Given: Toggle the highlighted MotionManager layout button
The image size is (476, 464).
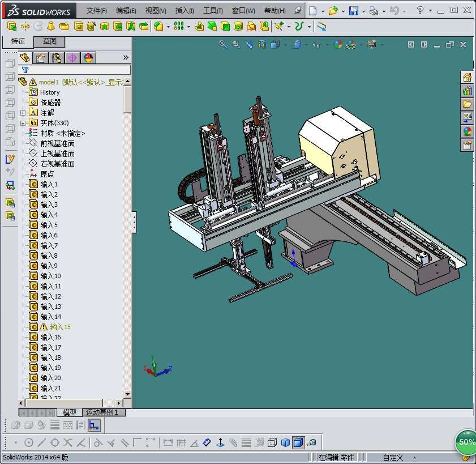Looking at the screenshot, I should click(94, 425).
